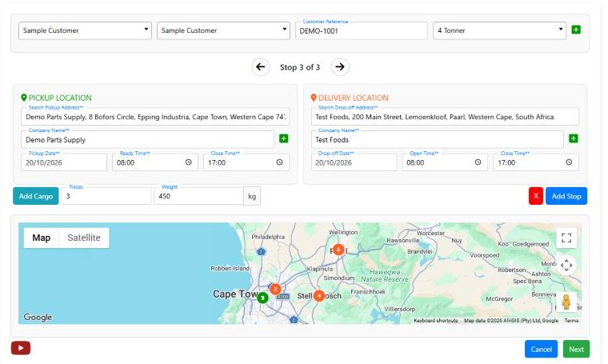
Task: Select Street View pegman on map
Action: [x=566, y=302]
